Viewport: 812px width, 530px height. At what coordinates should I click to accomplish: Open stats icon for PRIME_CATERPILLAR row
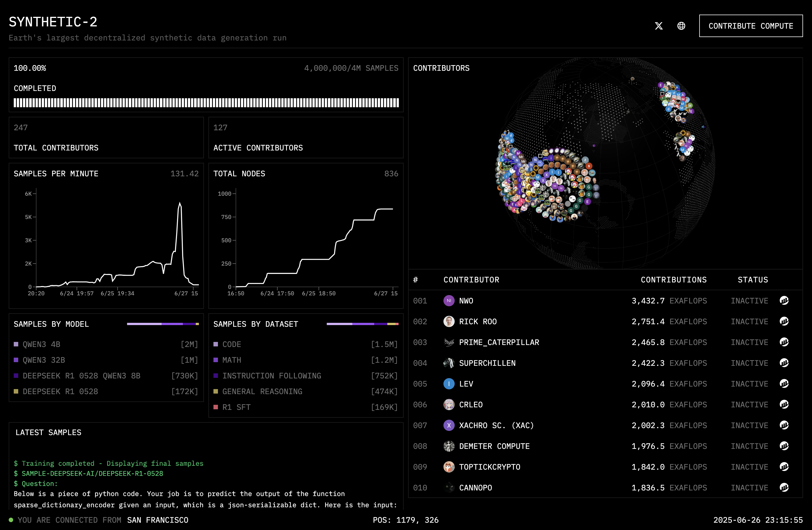[x=784, y=342]
